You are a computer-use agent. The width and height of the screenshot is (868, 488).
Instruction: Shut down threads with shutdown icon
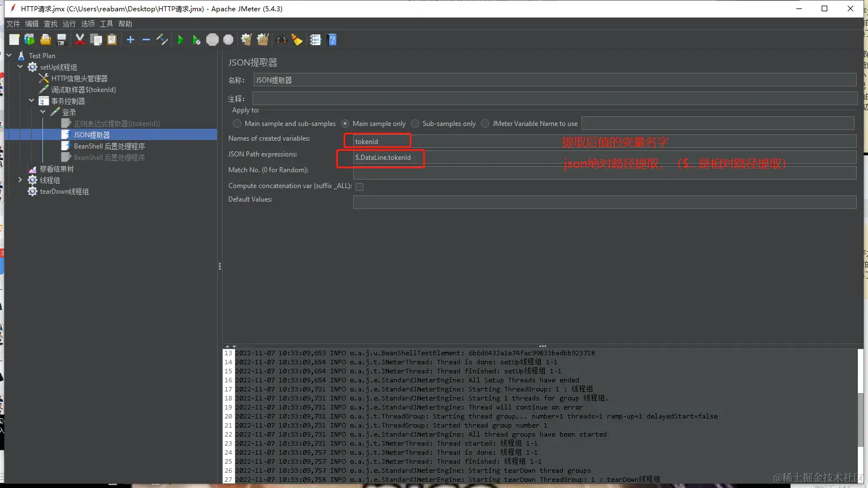(x=228, y=40)
